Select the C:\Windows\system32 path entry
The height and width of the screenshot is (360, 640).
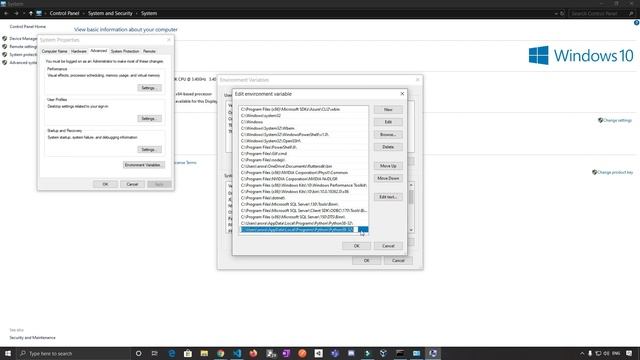304,116
